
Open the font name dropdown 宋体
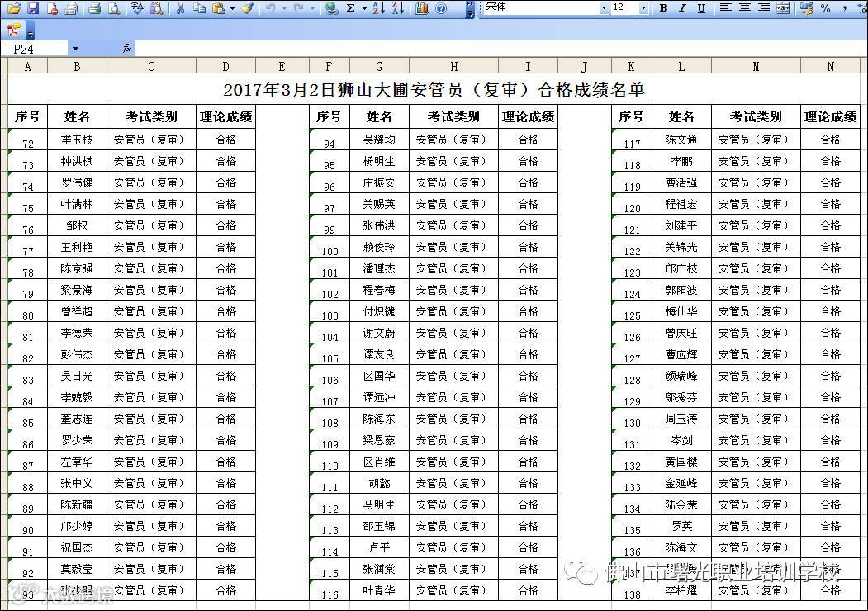(x=604, y=8)
